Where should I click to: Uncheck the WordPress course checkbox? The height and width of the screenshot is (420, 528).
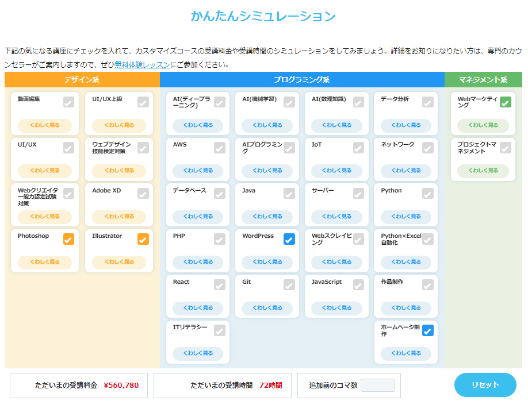[x=289, y=239]
